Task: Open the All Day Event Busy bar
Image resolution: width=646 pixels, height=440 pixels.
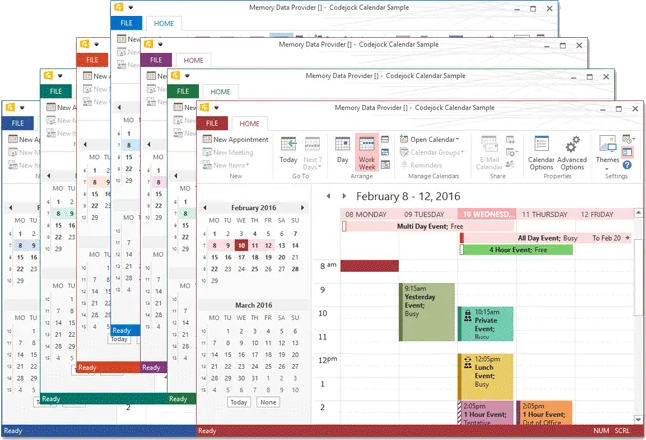Action: (545, 238)
